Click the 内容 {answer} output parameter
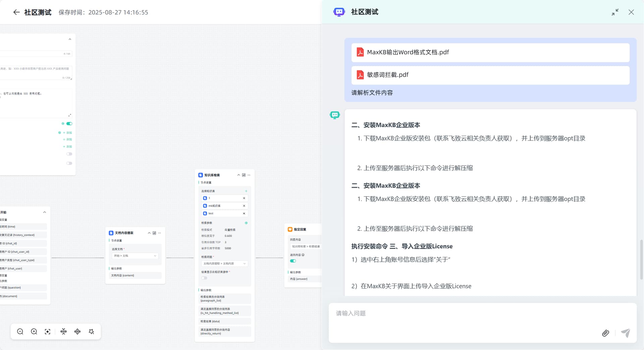The width and height of the screenshot is (644, 350). [x=305, y=279]
